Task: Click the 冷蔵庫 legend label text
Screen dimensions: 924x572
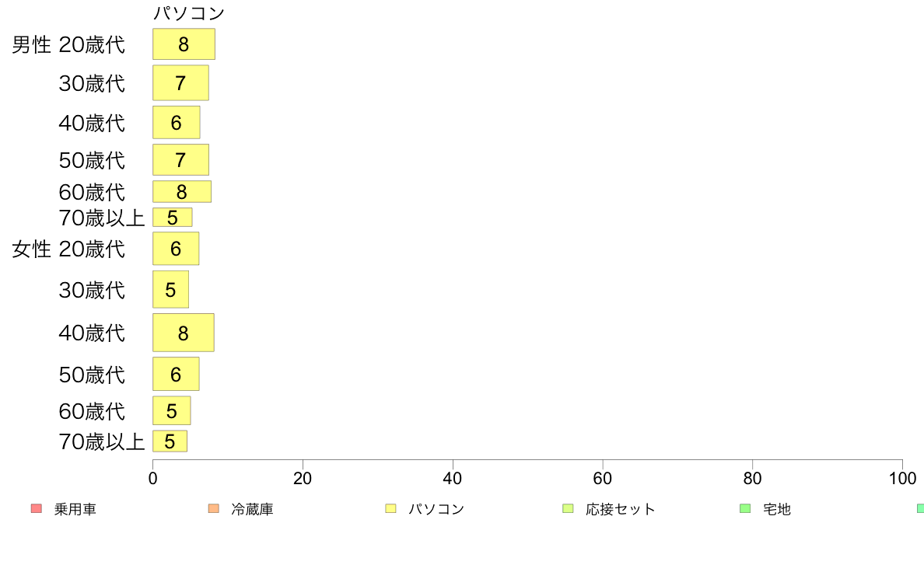Action: tap(252, 510)
